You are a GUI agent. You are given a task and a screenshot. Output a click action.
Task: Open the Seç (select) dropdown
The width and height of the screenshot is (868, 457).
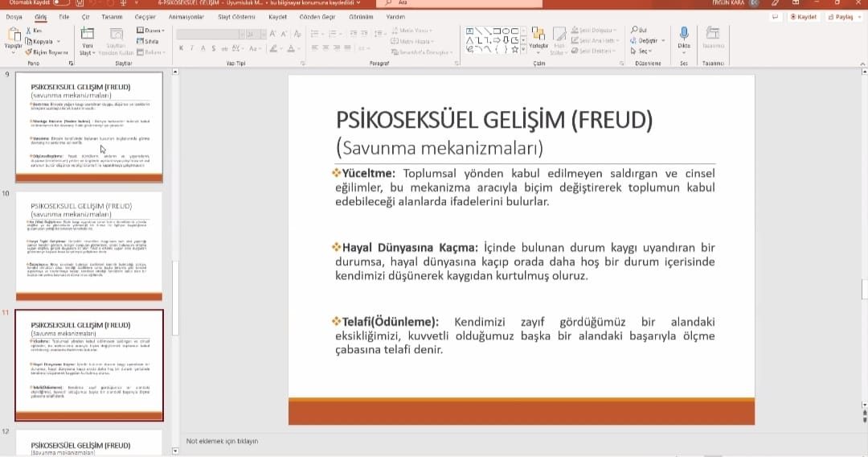(x=641, y=51)
